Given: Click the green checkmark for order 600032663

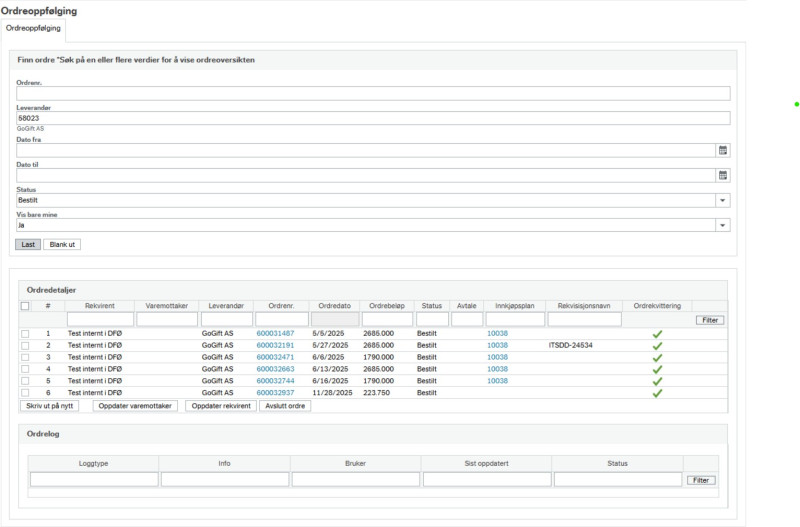Looking at the screenshot, I should tap(657, 369).
